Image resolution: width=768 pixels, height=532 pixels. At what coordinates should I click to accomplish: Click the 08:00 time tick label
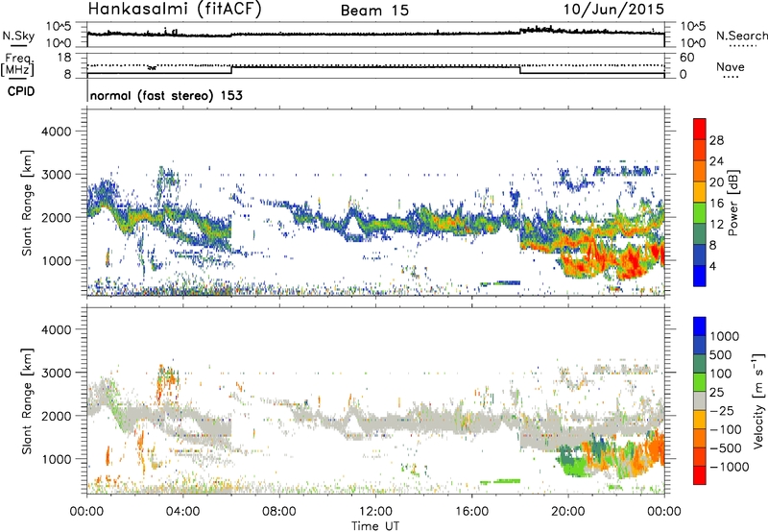pos(279,512)
